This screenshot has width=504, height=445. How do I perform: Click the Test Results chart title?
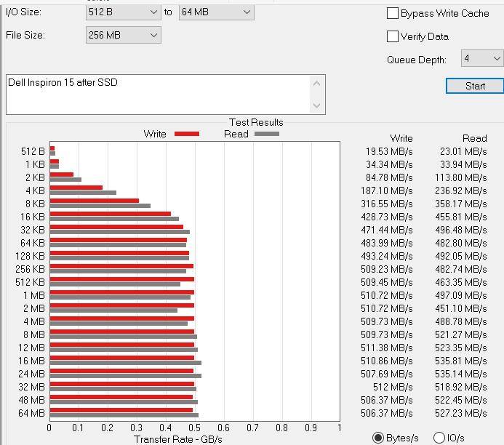click(256, 122)
